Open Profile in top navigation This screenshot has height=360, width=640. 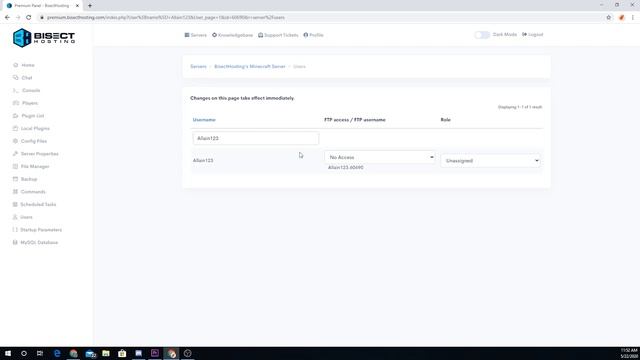[313, 35]
